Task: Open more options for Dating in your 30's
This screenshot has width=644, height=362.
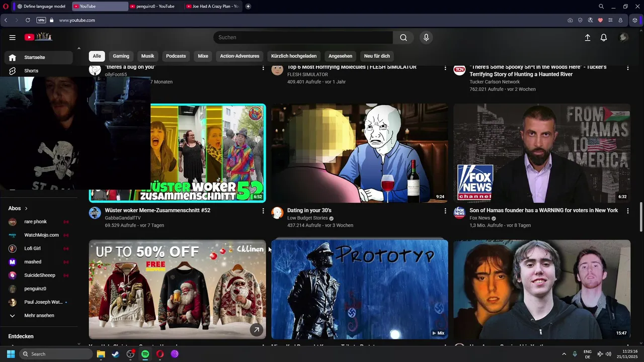Action: [x=445, y=211]
